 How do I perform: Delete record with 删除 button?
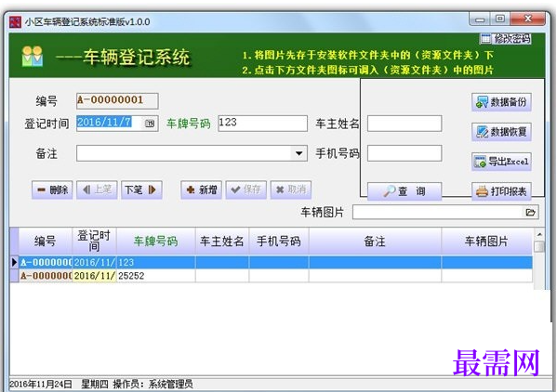pos(52,189)
